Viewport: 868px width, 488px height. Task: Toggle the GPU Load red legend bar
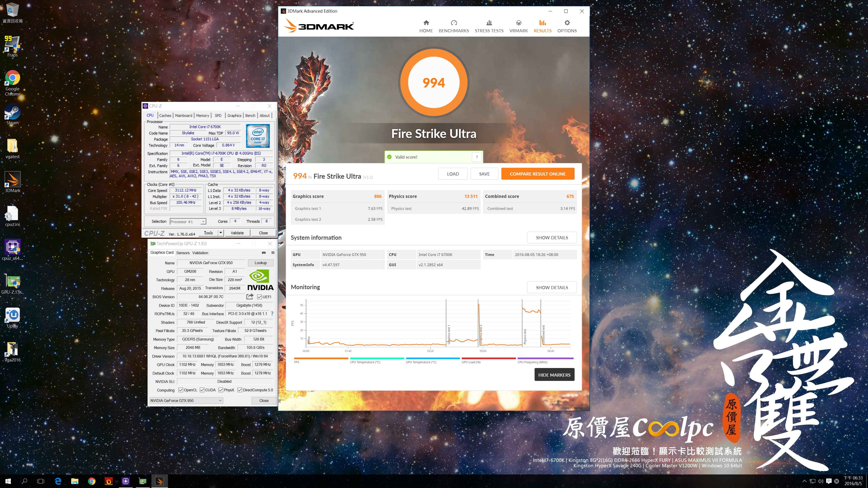pyautogui.click(x=488, y=358)
